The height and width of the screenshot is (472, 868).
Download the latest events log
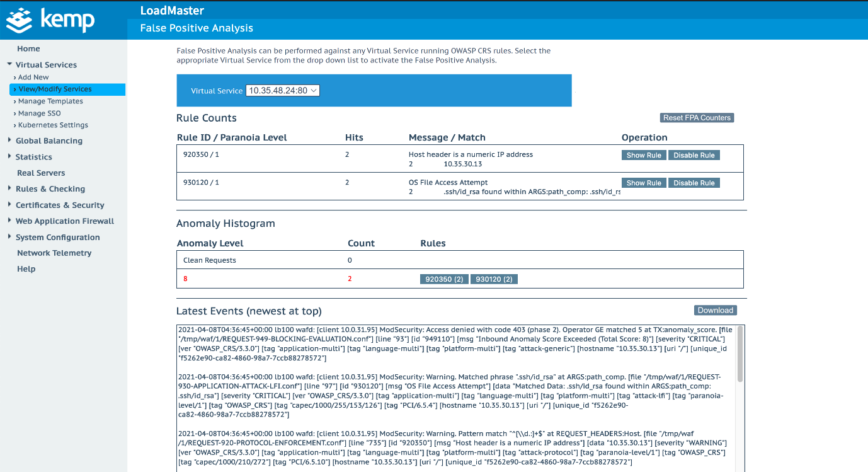[716, 310]
